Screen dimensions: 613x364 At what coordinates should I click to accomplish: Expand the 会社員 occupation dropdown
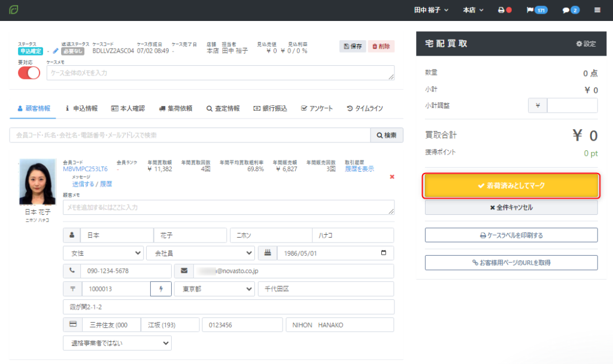[x=200, y=253]
